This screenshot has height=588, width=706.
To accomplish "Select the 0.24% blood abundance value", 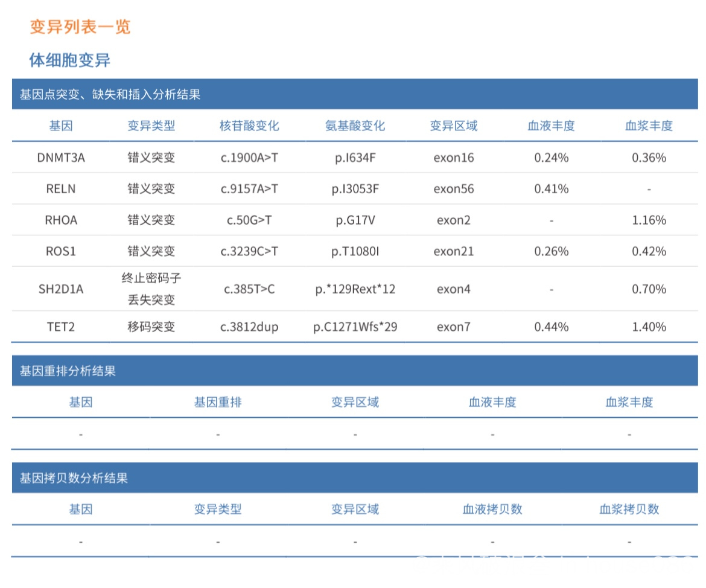I will (551, 158).
